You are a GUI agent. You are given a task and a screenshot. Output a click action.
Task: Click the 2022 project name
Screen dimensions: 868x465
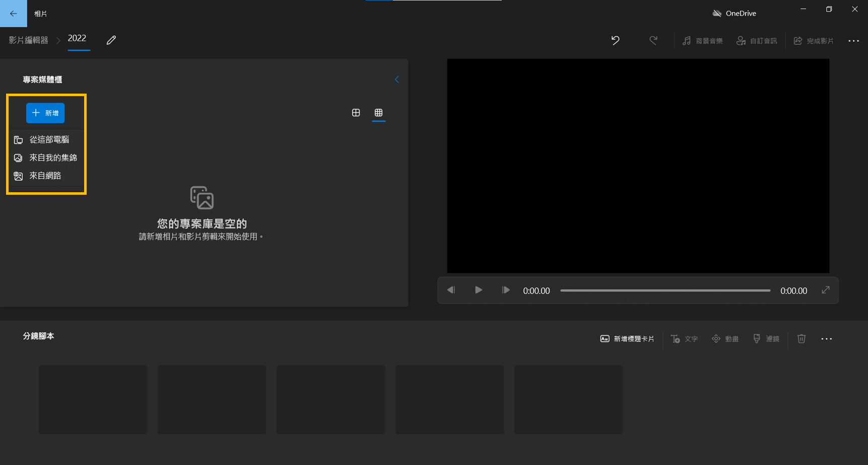(77, 38)
